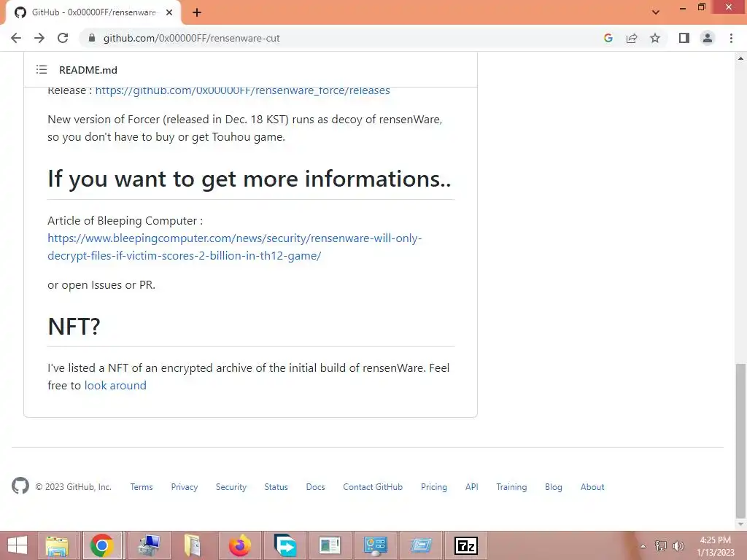
Task: Click the 'If you want to get more informations..' heading
Action: click(249, 179)
